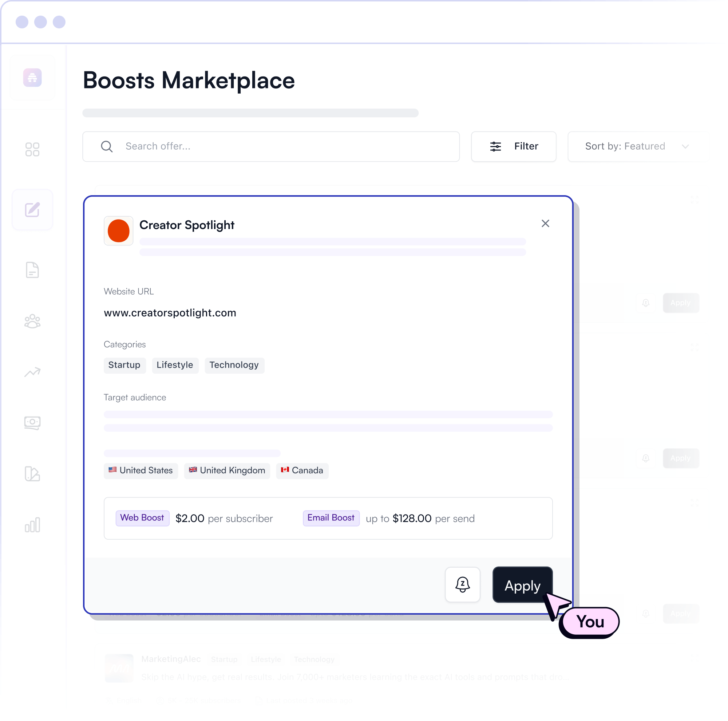Click the Sort by chevron arrow
Viewport: 728px width, 721px height.
click(x=686, y=147)
